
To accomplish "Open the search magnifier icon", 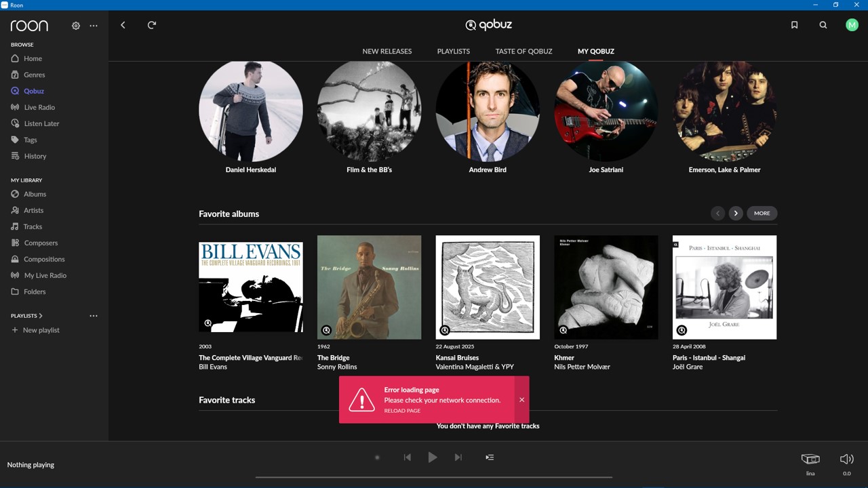I will coord(823,25).
